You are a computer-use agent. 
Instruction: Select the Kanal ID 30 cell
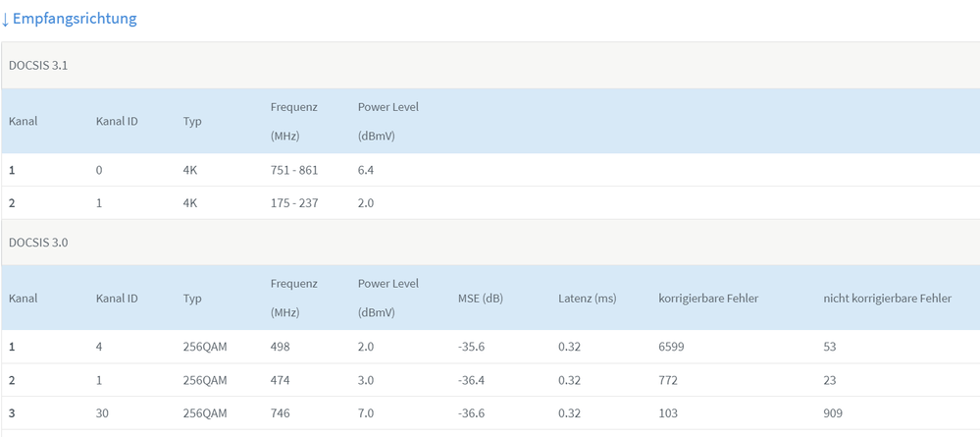[102, 413]
